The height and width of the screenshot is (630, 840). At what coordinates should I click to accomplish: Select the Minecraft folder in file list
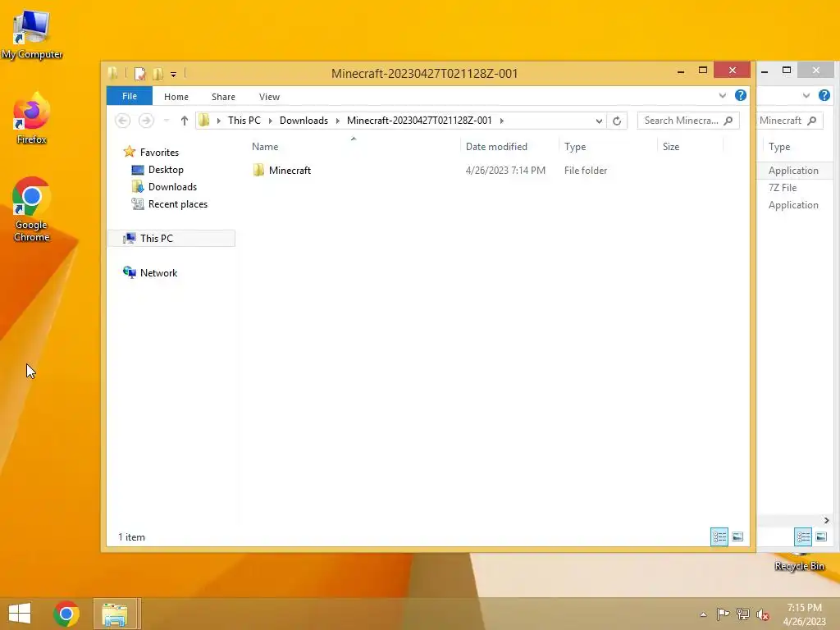tap(290, 171)
